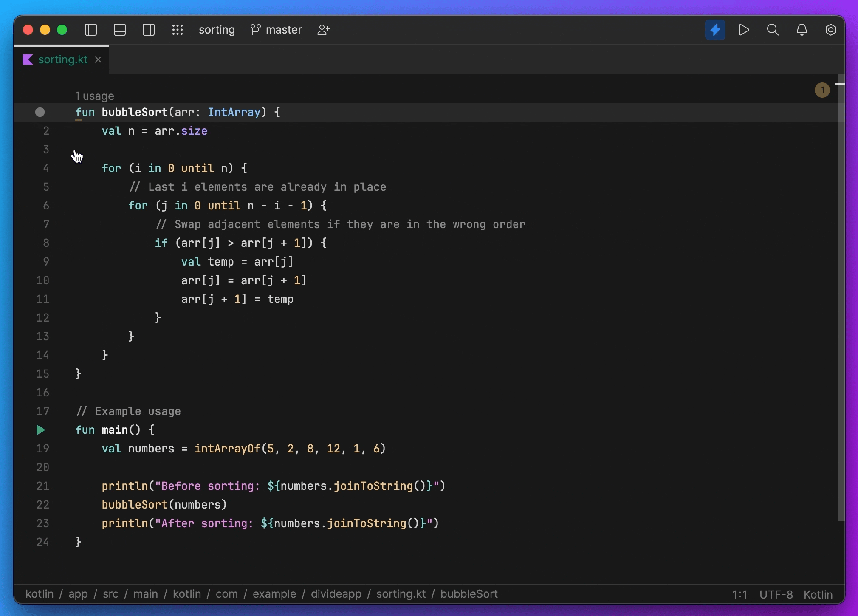Screen dimensions: 858x616
Task: Click the 1 usage hint
Action: (94, 96)
